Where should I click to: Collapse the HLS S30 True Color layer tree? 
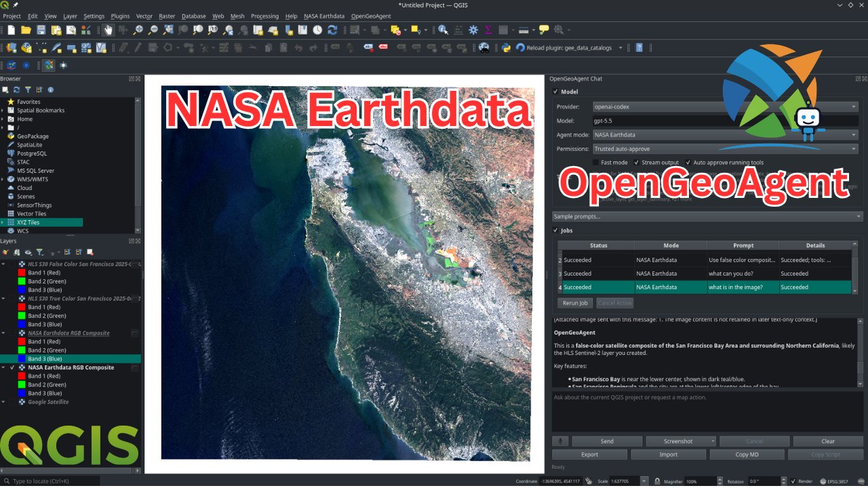3,298
